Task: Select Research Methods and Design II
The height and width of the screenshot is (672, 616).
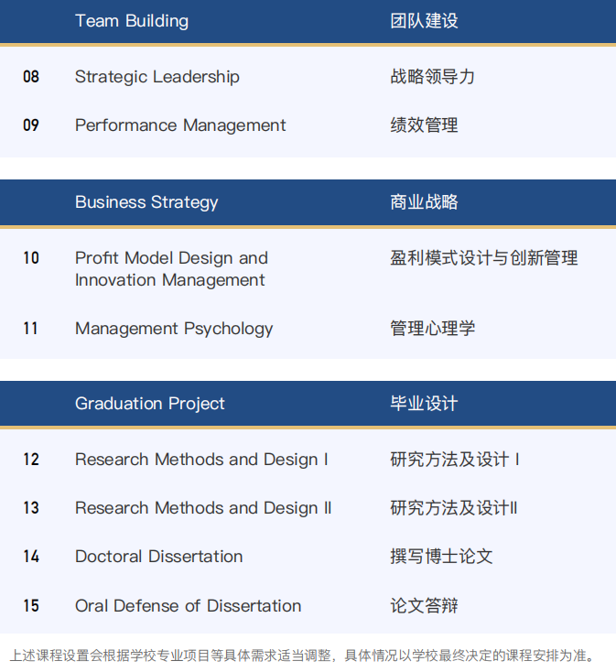Action: click(203, 508)
